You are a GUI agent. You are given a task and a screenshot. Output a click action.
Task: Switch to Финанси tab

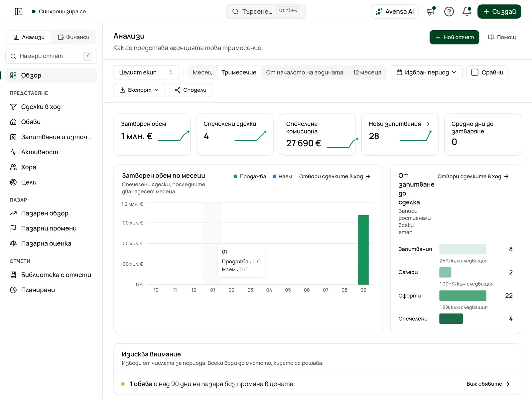[x=73, y=37]
